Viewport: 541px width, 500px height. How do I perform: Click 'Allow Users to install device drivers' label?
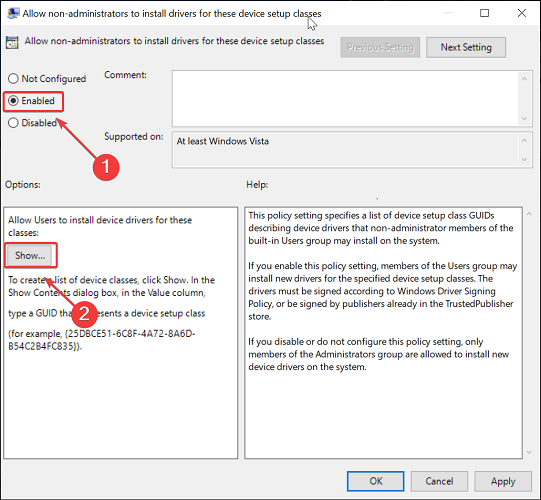(x=100, y=226)
